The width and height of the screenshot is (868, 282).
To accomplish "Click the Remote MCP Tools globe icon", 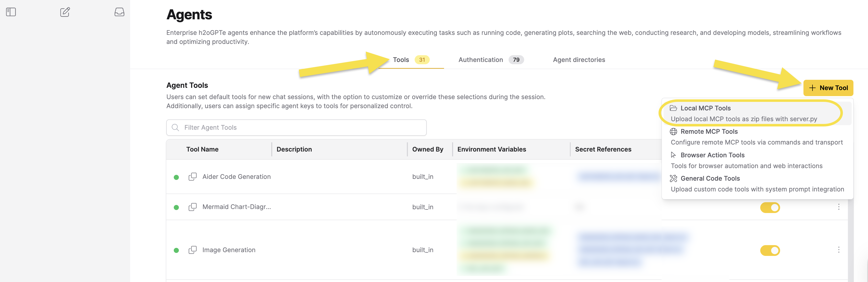I will pos(673,131).
